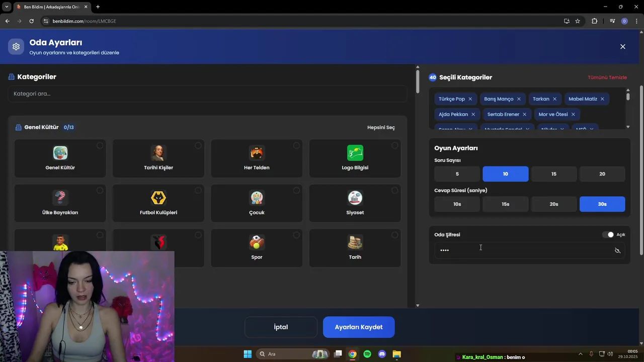Set question count to 20
Viewport: 644px width, 362px height.
pos(602,174)
